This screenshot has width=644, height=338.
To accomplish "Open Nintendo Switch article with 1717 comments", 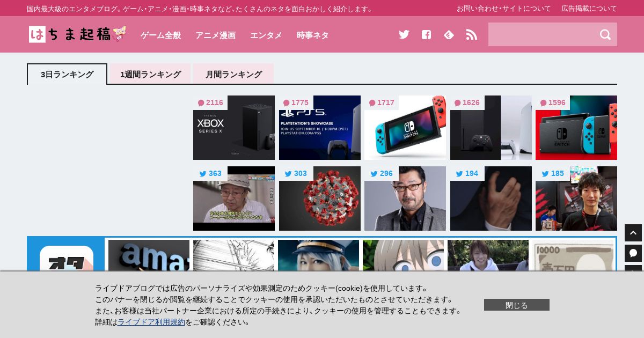I will click(405, 128).
